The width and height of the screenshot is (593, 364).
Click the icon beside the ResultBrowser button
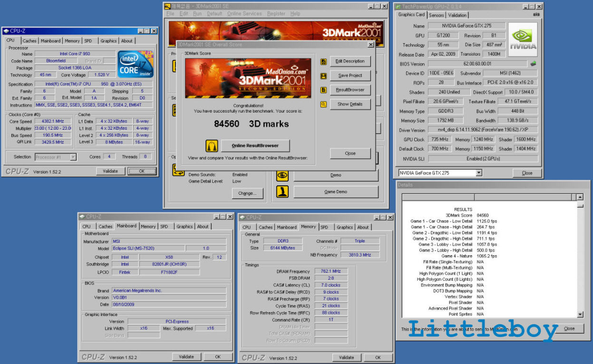323,90
